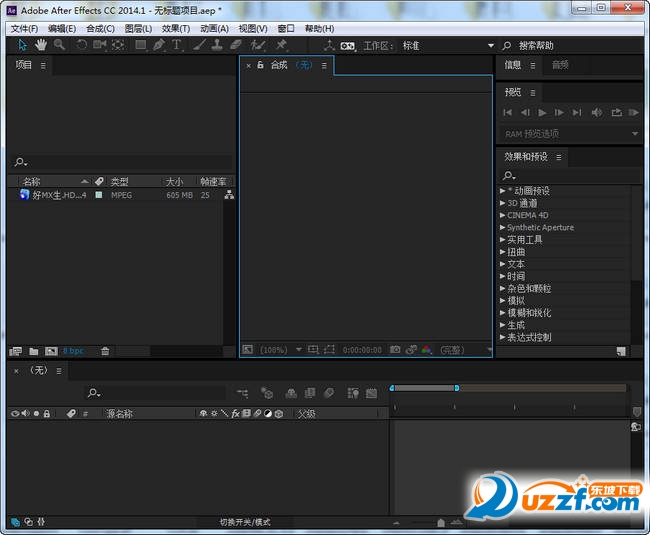Click the cyan label swatch of MPEG item

coord(99,195)
